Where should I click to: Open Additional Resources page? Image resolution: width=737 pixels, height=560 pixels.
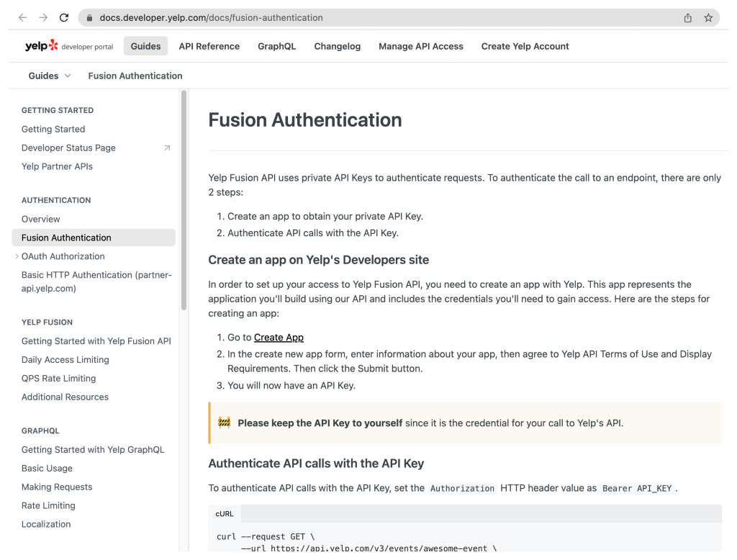(x=65, y=397)
